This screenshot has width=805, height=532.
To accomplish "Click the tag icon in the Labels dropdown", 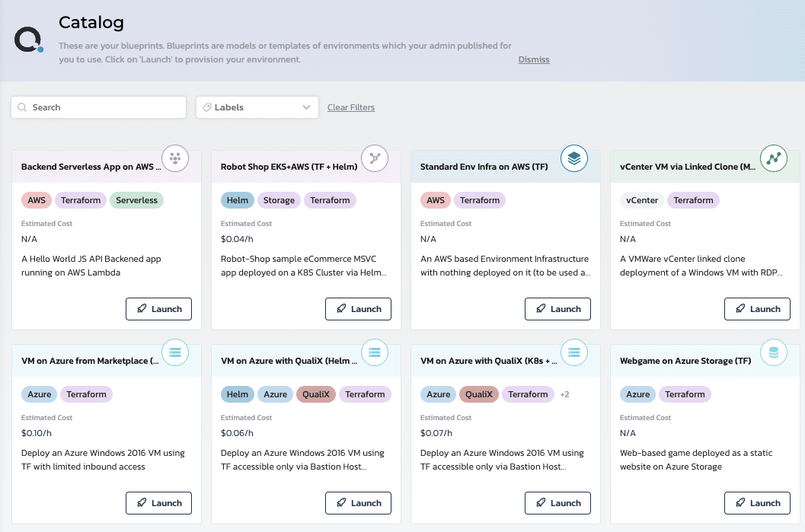I will (x=207, y=107).
